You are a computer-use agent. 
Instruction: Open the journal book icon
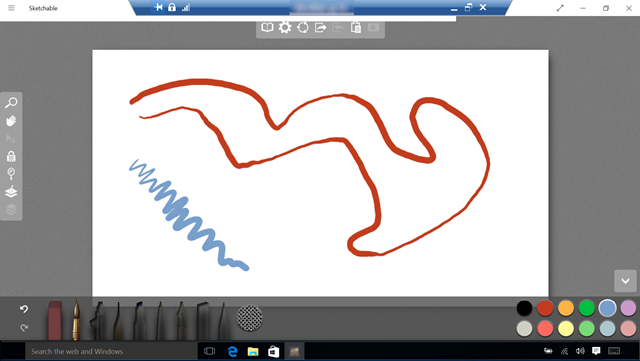tap(267, 27)
